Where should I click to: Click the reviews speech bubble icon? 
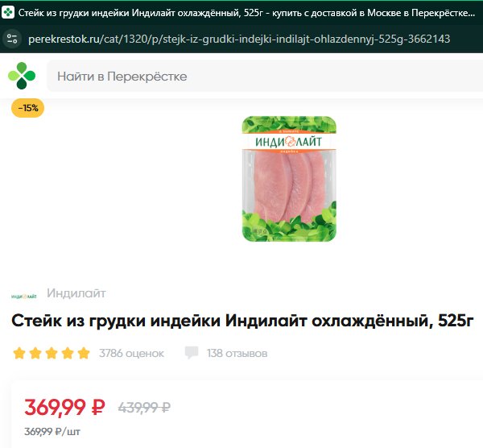[192, 353]
